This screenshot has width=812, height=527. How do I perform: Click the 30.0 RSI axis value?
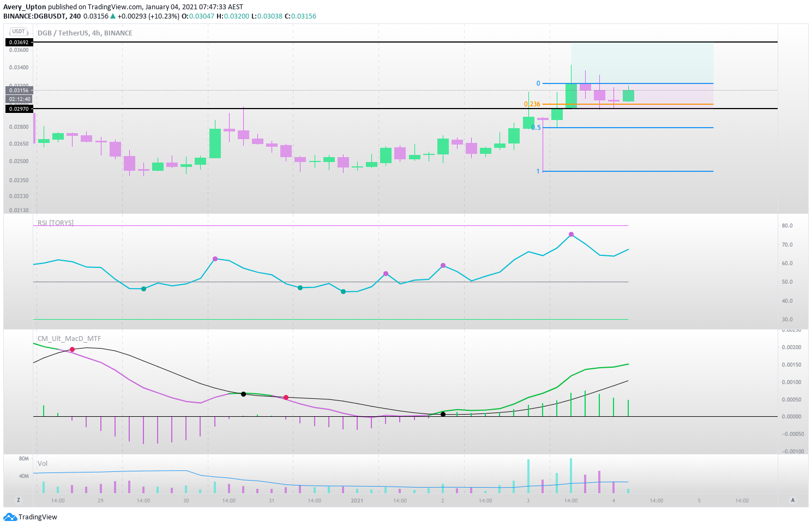click(x=787, y=320)
